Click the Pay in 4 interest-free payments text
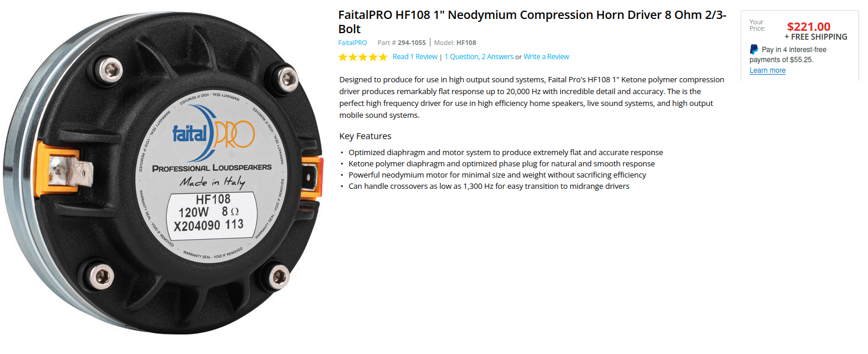868x354 pixels. (788, 54)
